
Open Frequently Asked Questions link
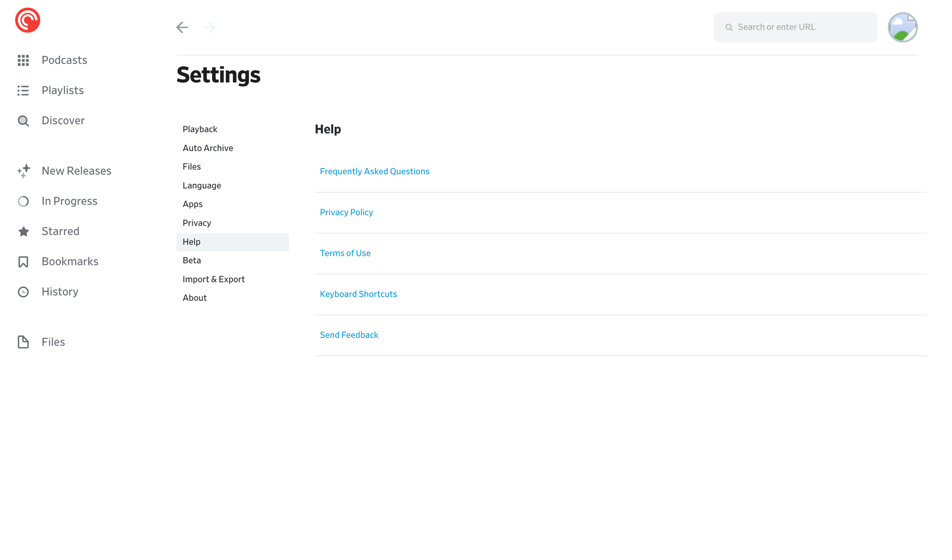pyautogui.click(x=374, y=171)
